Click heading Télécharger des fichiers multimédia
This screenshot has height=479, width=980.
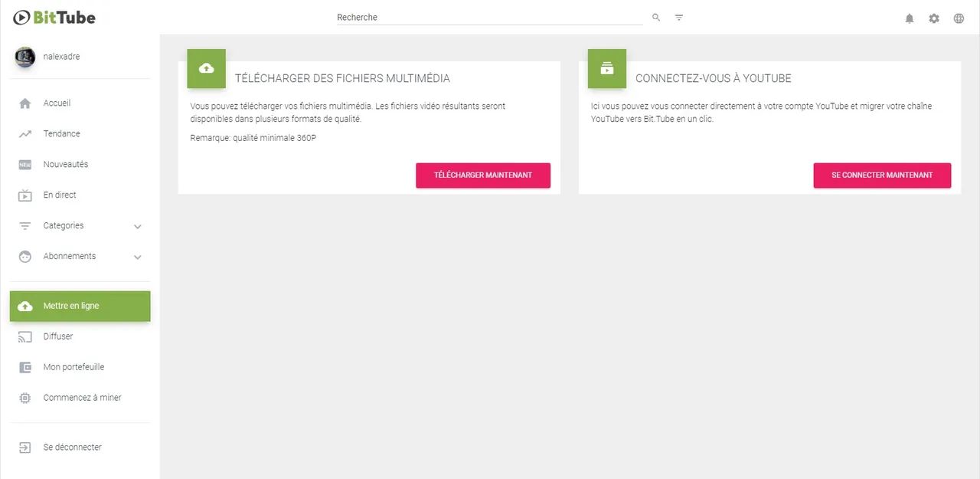(342, 78)
